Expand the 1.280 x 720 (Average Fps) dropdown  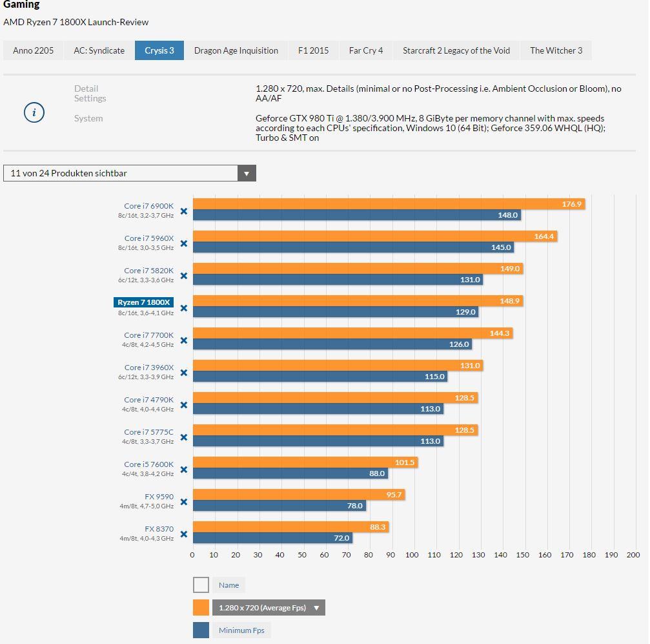269,608
